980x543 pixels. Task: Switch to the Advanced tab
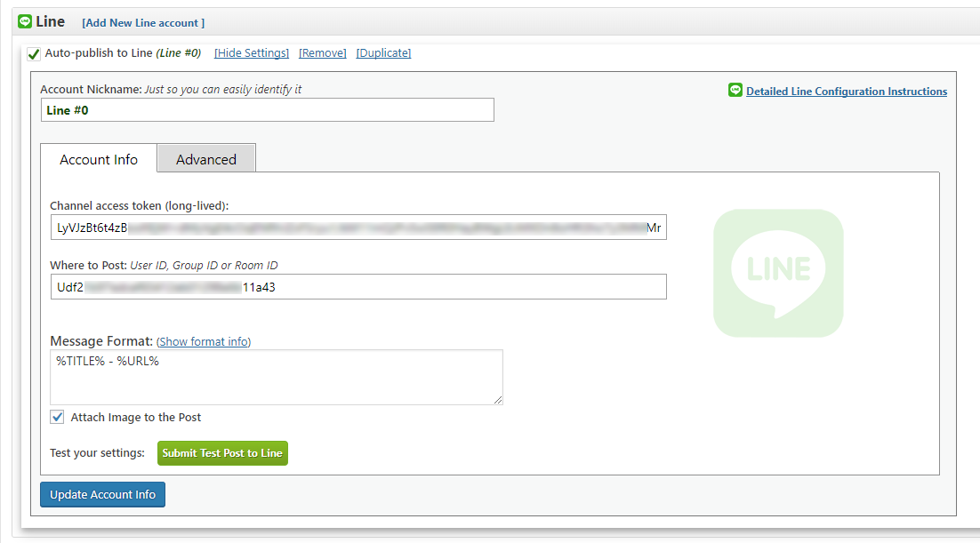click(206, 159)
